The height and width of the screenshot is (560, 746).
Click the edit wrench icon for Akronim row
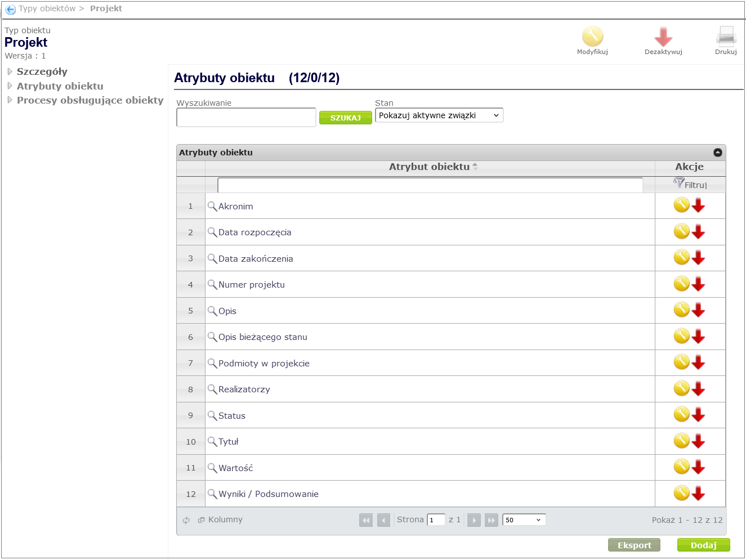click(681, 205)
